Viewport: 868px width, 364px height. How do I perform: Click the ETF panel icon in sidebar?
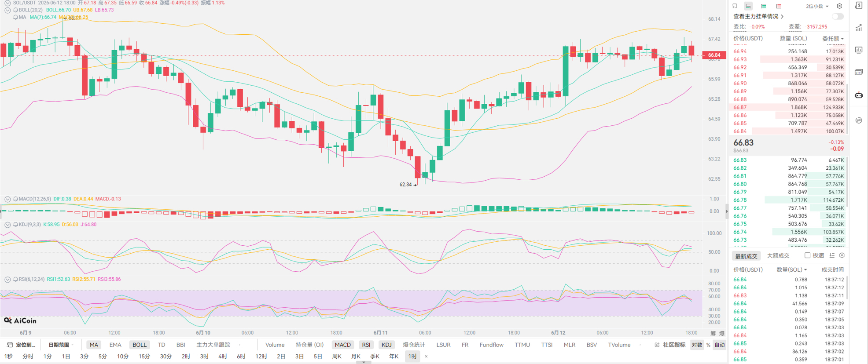coord(859,72)
